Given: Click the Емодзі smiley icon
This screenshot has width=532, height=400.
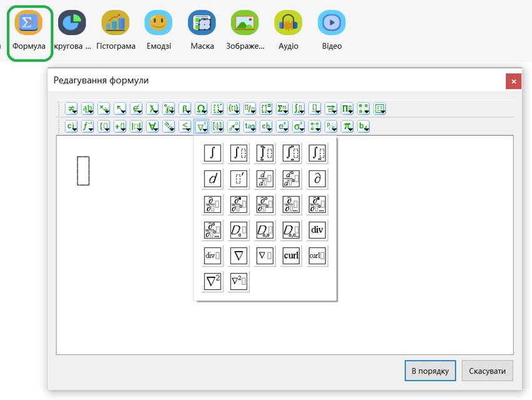Looking at the screenshot, I should [158, 31].
